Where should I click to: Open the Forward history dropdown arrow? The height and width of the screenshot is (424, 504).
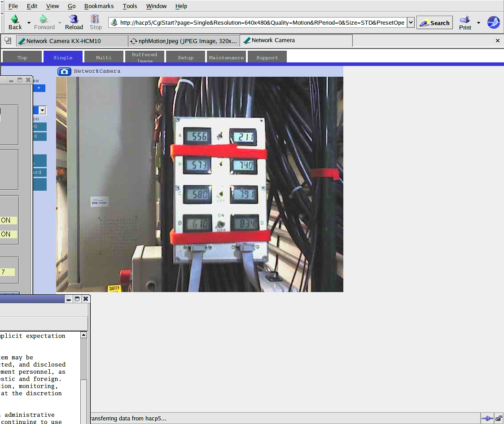60,23
